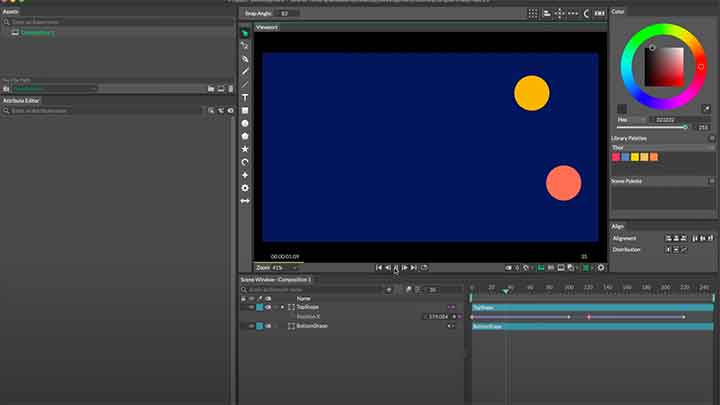Select the Align panel tab
Image resolution: width=720 pixels, height=405 pixels.
(x=618, y=226)
